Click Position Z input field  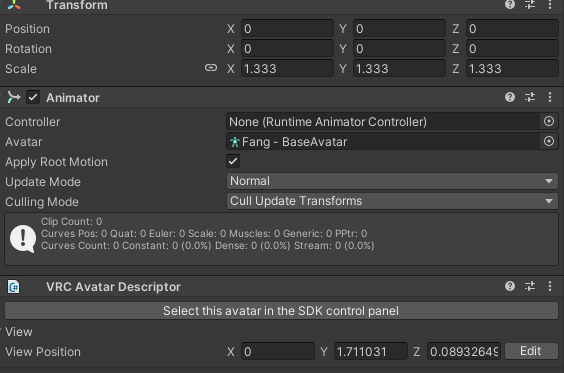click(512, 28)
